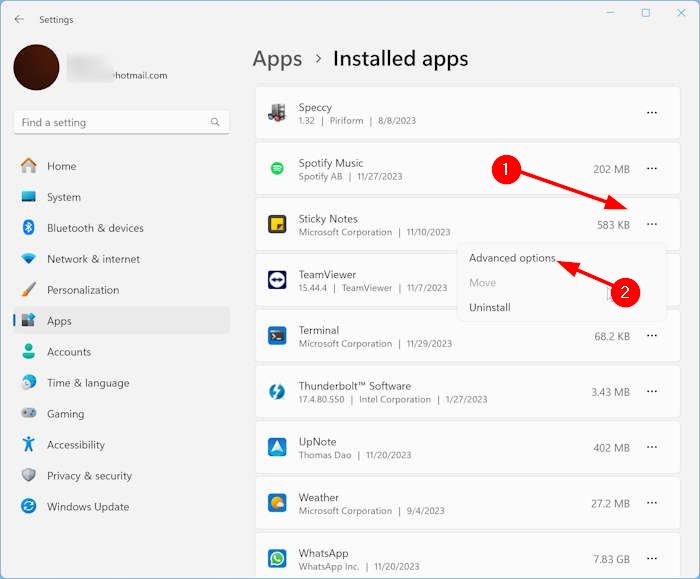Click the Weather app icon
The width and height of the screenshot is (700, 579).
277,503
